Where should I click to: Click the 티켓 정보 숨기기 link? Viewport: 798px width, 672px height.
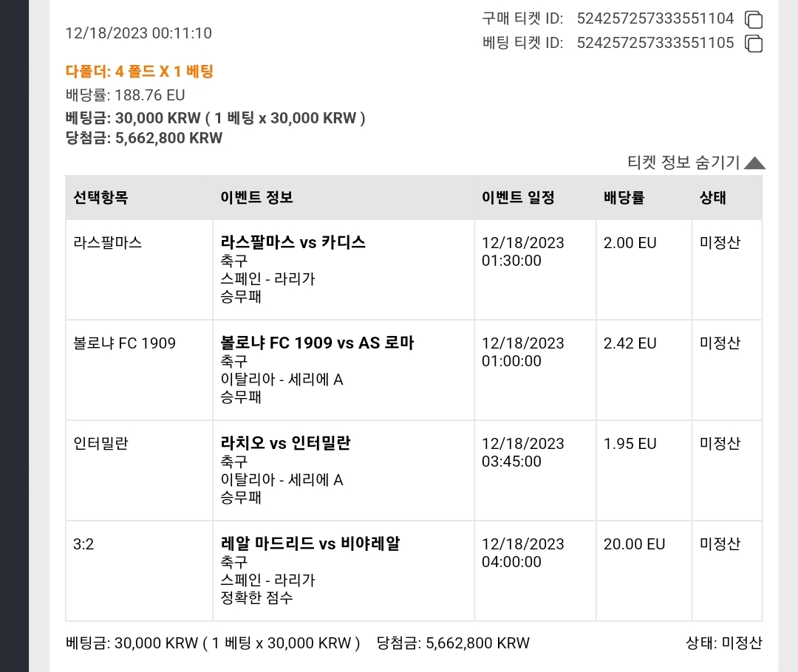click(x=683, y=162)
